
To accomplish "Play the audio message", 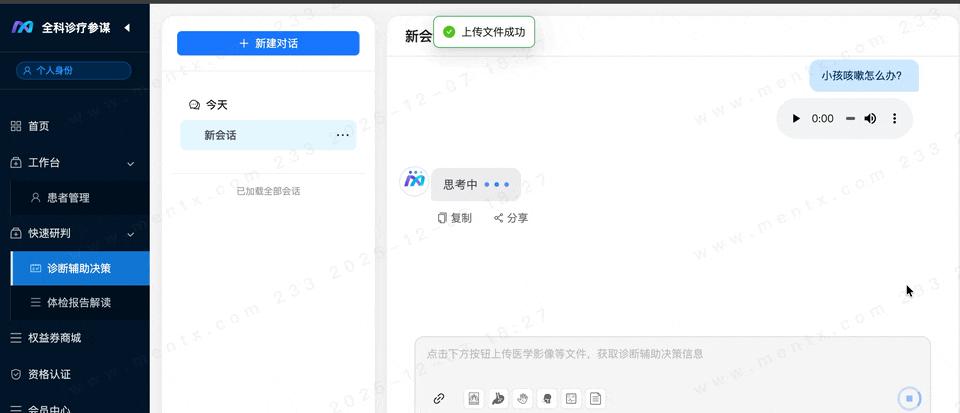I will 796,119.
